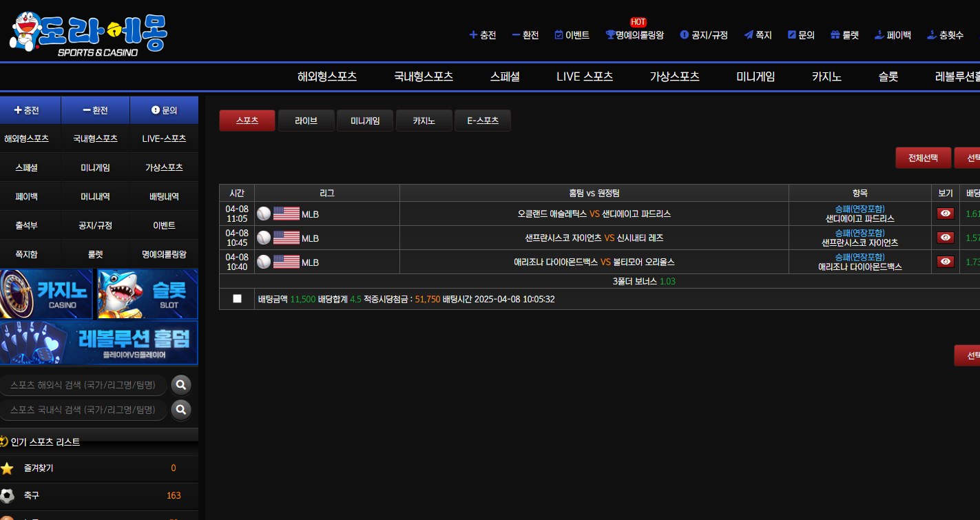Focus the 스포츠 해외식 검색 input field

tap(83, 385)
